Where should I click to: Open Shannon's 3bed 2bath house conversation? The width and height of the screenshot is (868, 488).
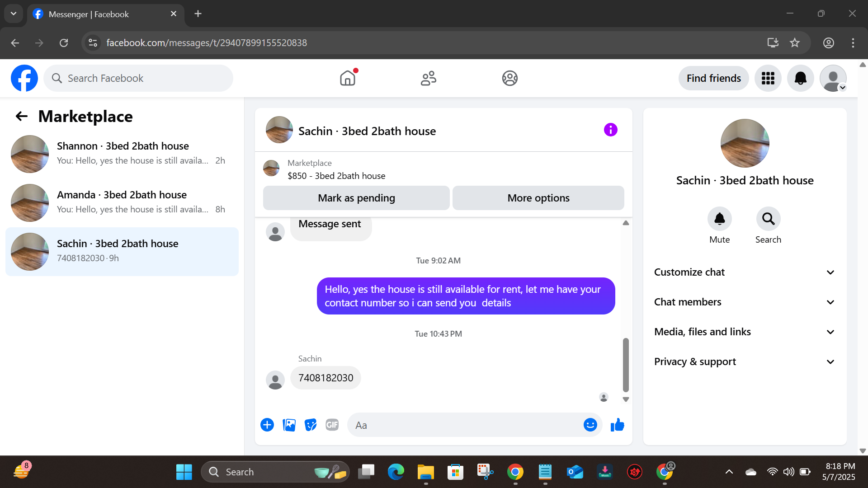point(122,154)
